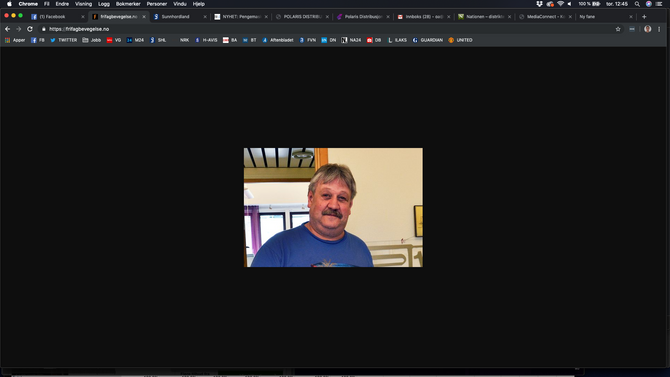
Task: Click the photo of the man
Action: [333, 207]
